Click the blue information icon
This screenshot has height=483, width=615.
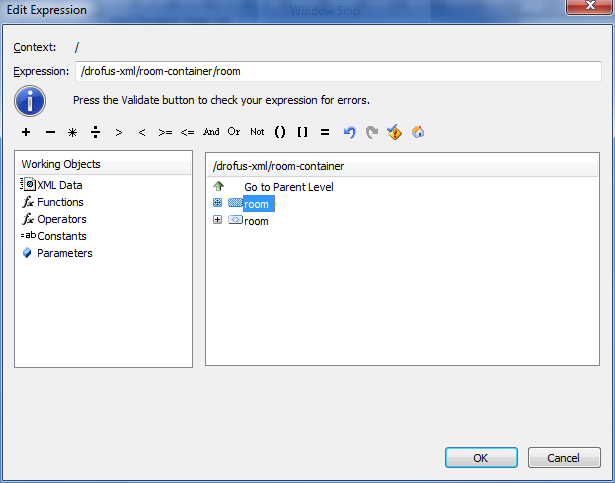click(x=31, y=101)
